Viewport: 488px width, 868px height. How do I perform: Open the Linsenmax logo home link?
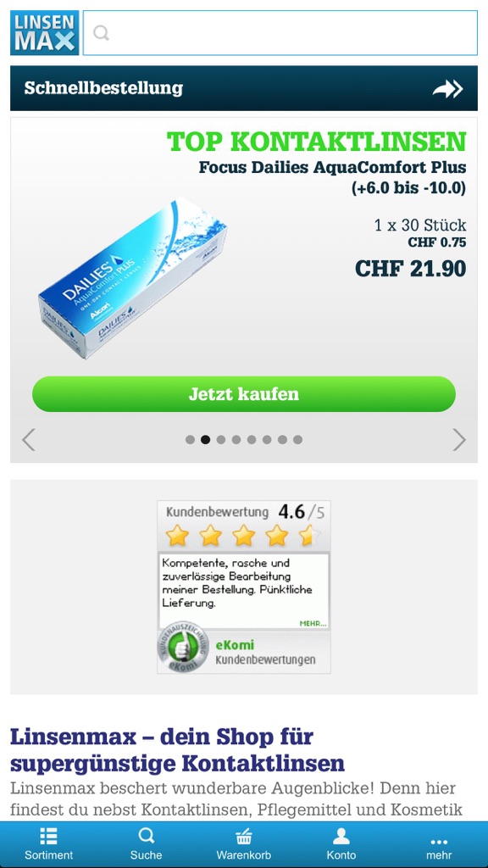44,33
